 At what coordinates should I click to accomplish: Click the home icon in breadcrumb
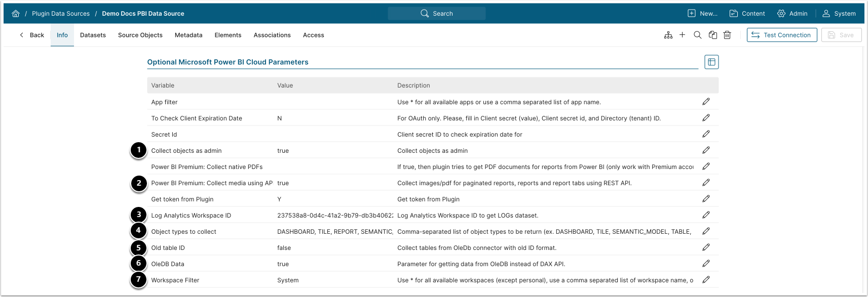point(16,14)
